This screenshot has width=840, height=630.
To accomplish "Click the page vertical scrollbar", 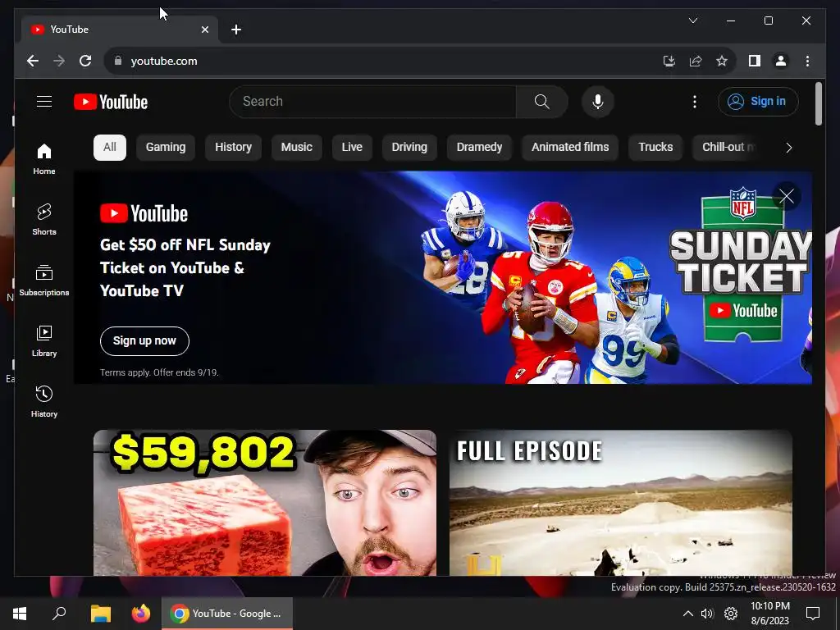I will [818, 103].
